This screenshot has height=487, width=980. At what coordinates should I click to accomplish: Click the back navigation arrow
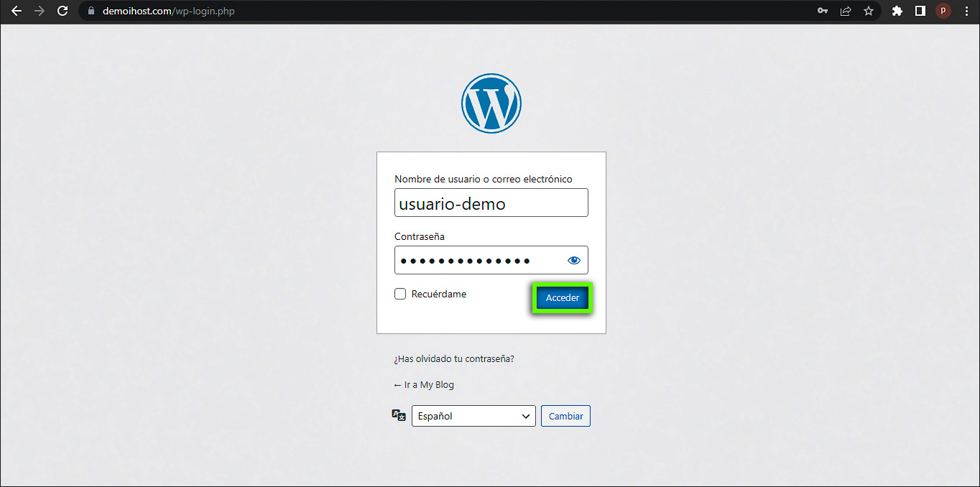point(17,11)
